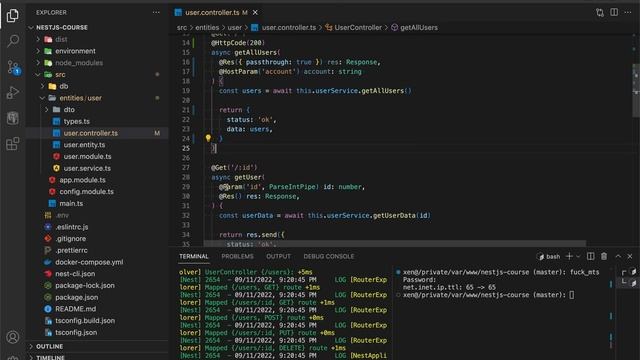
Task: Open the Search view in activity bar
Action: (13, 41)
